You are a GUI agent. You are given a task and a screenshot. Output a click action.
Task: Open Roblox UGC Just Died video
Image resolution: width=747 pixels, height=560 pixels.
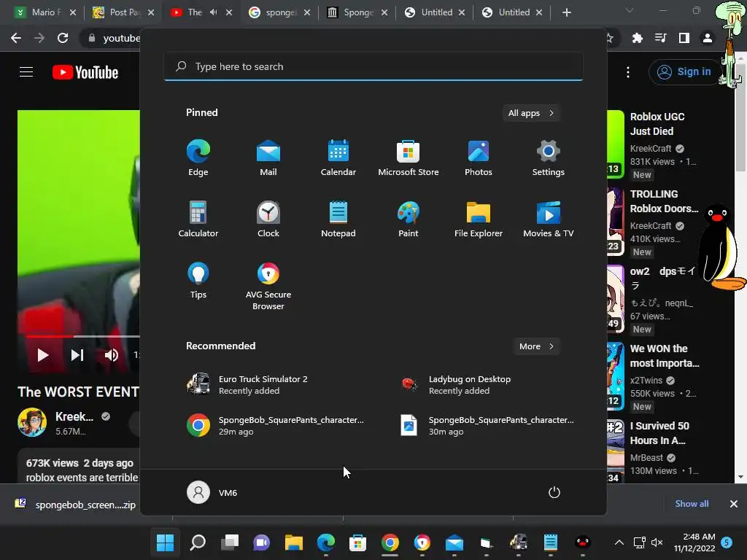point(657,124)
